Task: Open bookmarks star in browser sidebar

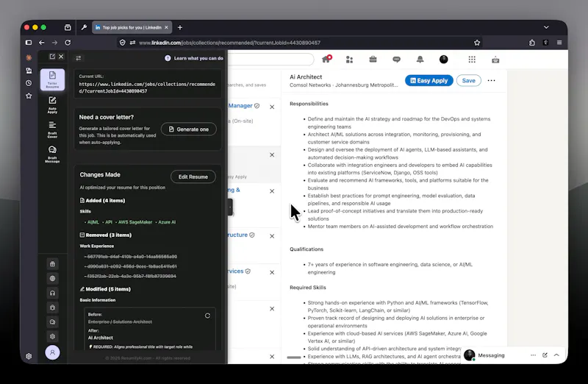Action: [x=29, y=96]
